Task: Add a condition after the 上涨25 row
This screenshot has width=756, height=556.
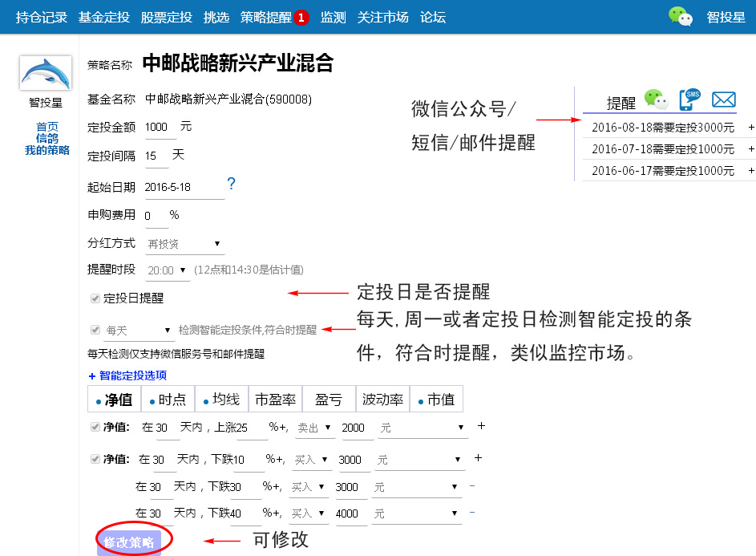Action: pos(481,426)
